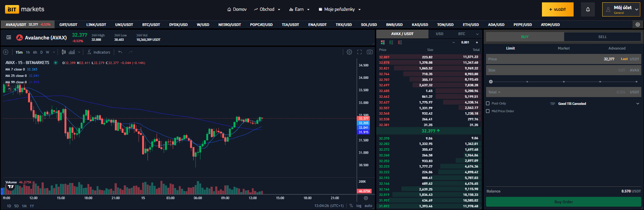Image resolution: width=644 pixels, height=210 pixels.
Task: Click the notification bell icon
Action: [588, 9]
